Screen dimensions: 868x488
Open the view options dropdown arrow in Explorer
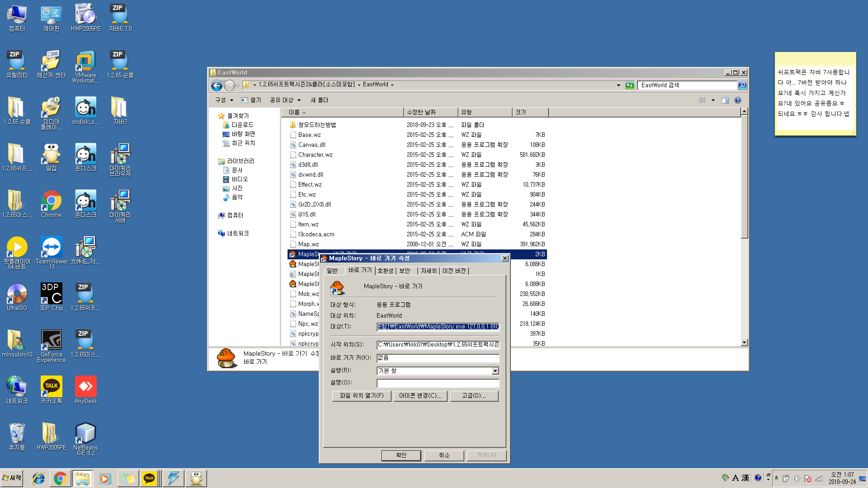(713, 100)
